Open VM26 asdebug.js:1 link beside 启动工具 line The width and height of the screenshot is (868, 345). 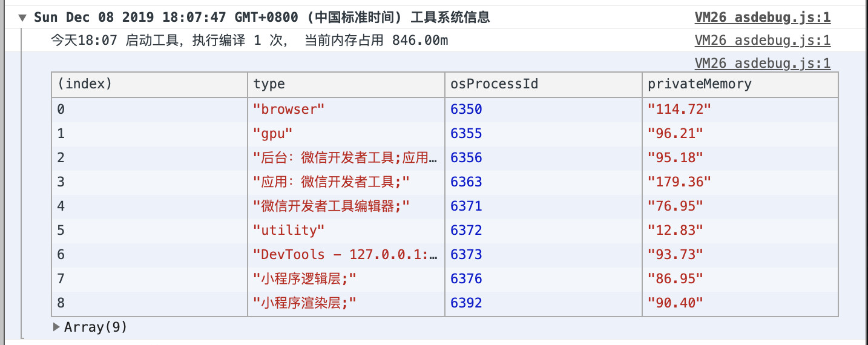[763, 41]
